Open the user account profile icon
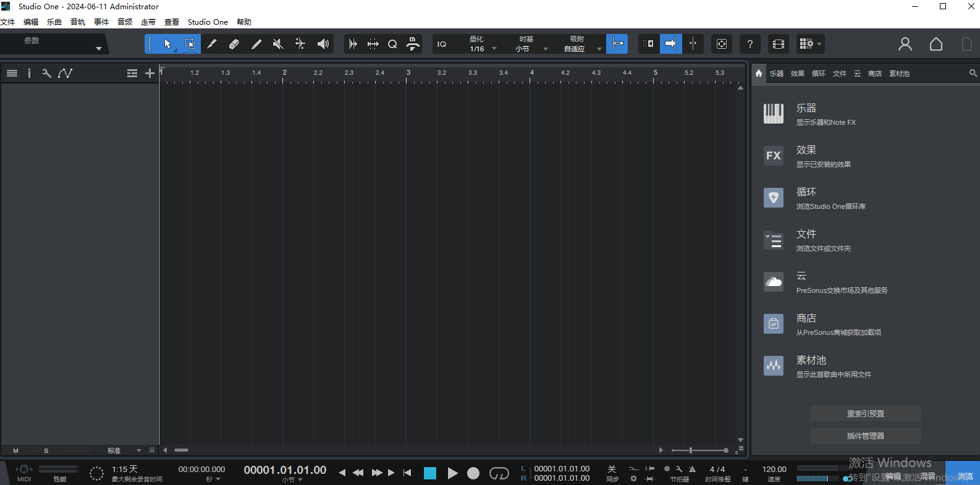This screenshot has width=980, height=485. [x=905, y=44]
